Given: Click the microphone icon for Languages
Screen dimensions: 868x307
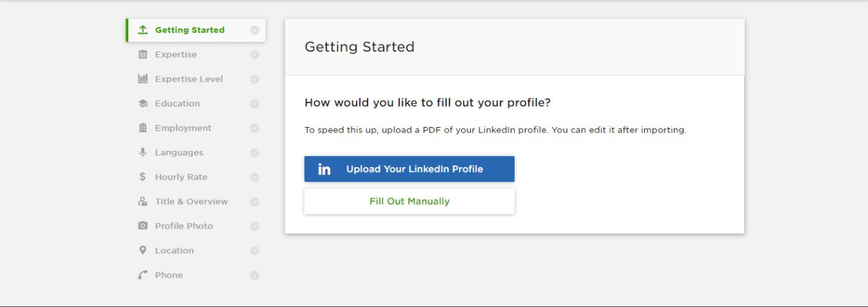Looking at the screenshot, I should (x=142, y=152).
